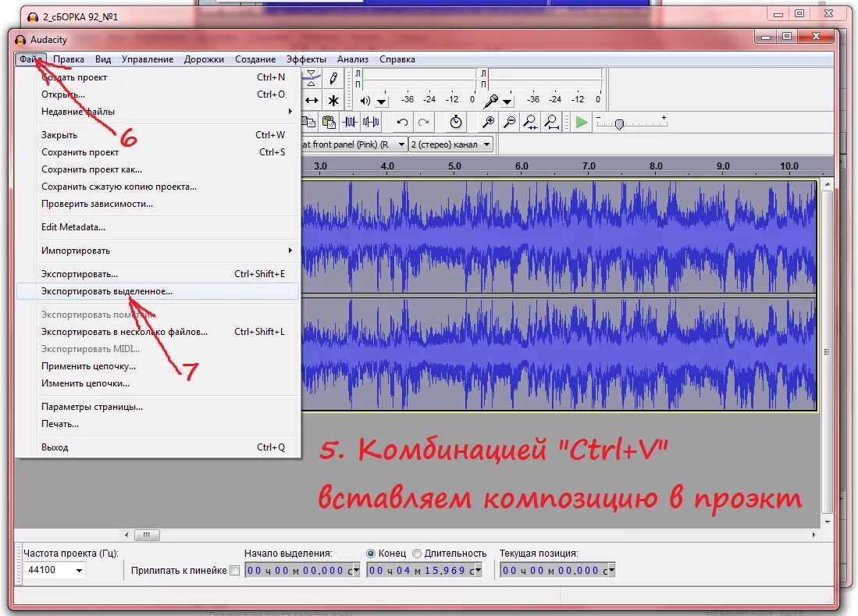Choose Сохранить сжатую копию проекта... entry
This screenshot has width=858, height=616.
tap(158, 187)
